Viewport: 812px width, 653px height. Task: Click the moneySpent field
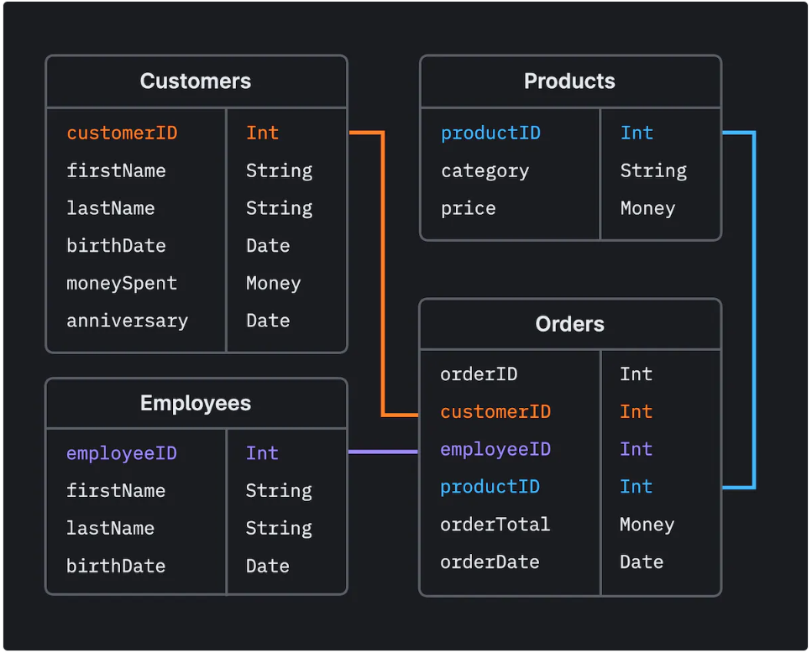(121, 283)
